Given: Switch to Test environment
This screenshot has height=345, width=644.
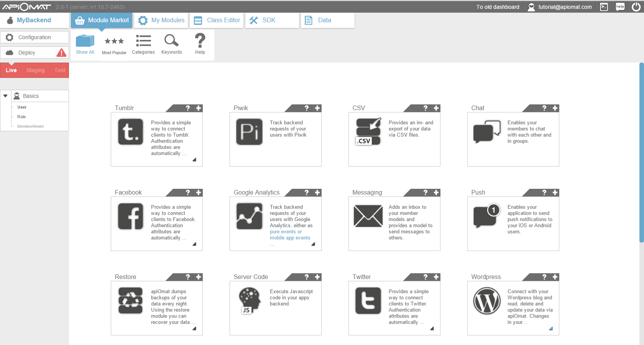Looking at the screenshot, I should [x=59, y=70].
